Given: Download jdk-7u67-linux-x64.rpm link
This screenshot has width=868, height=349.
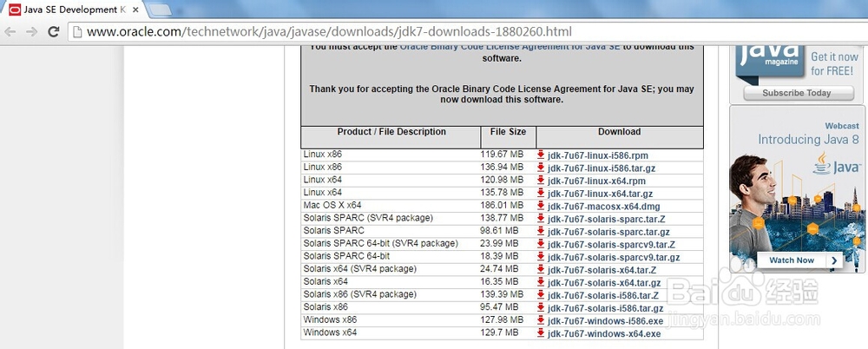Looking at the screenshot, I should (597, 181).
